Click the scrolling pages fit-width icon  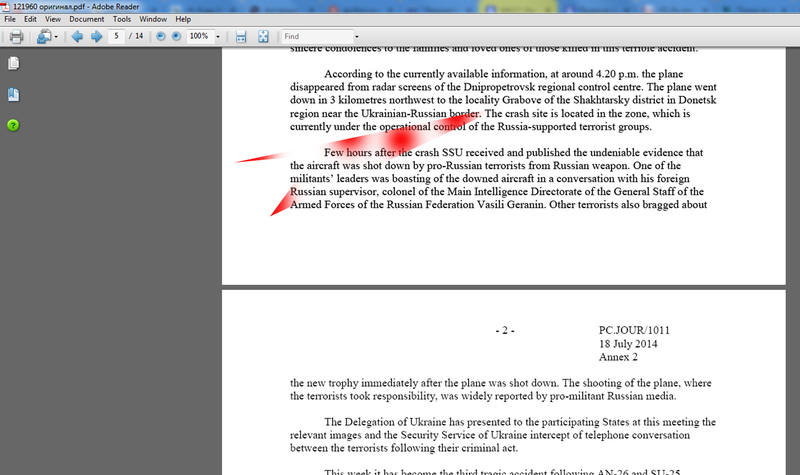point(241,36)
